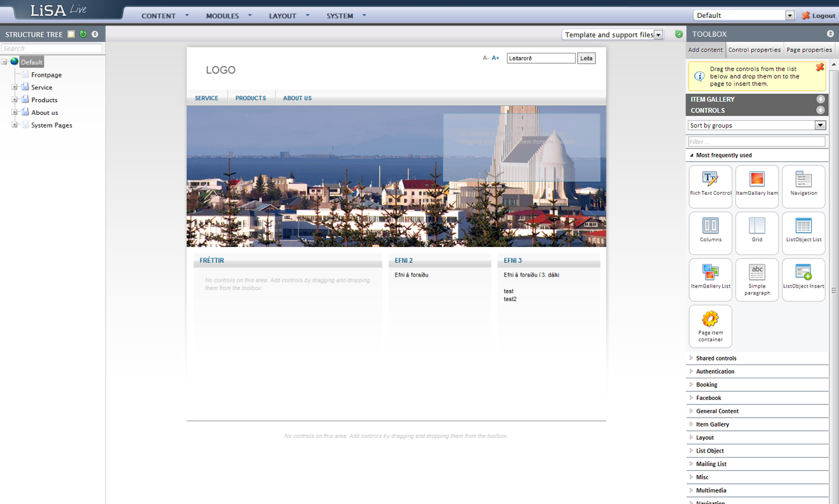Expand the Products tree node
The width and height of the screenshot is (839, 504).
pyautogui.click(x=15, y=100)
